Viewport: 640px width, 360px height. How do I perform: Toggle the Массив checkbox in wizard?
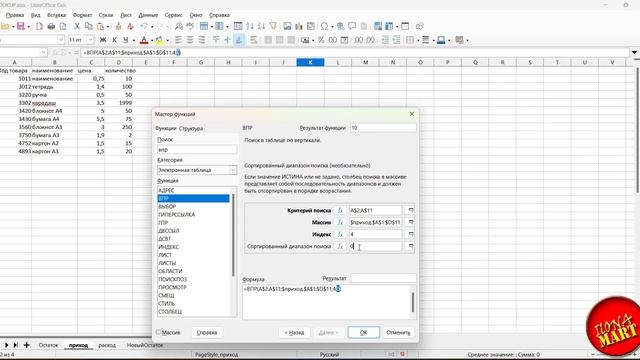[158, 332]
